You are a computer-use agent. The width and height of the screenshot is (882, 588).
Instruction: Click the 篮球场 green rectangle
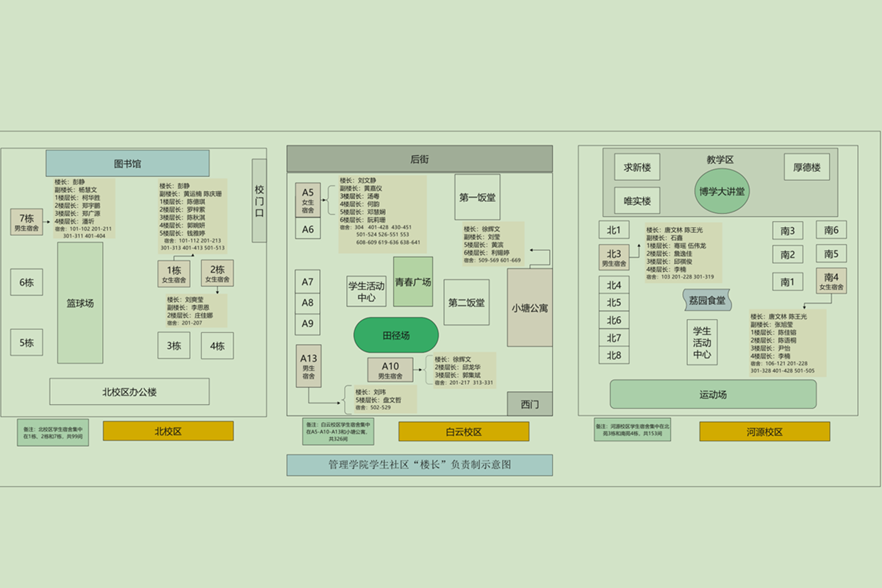(80, 303)
